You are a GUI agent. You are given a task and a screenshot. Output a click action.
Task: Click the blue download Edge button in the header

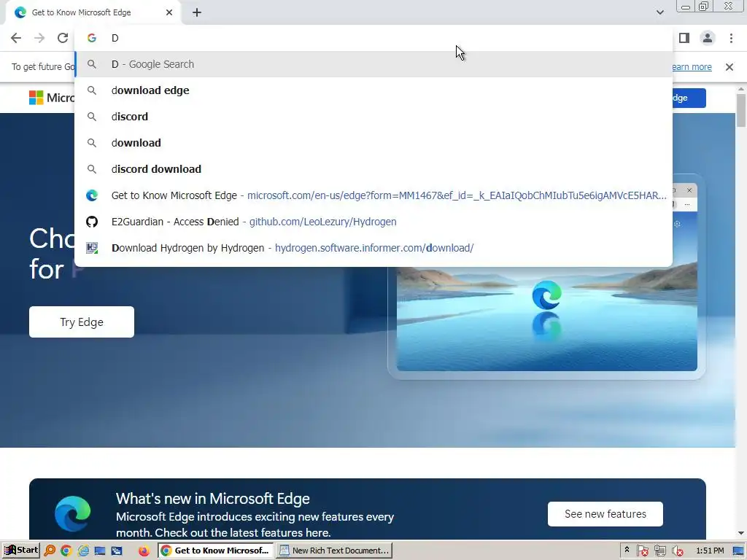(x=689, y=98)
